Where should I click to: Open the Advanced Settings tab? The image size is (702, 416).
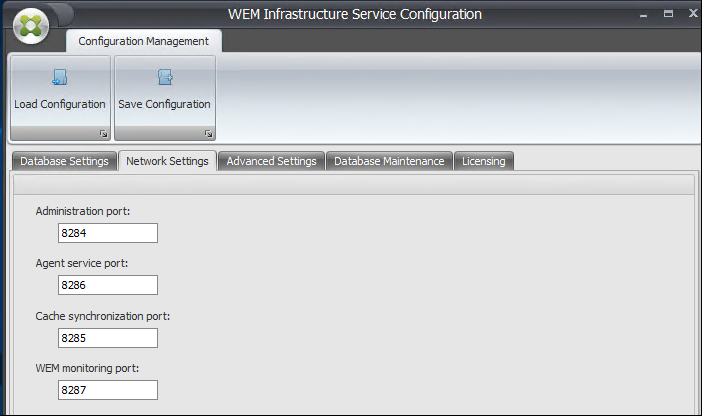[271, 161]
